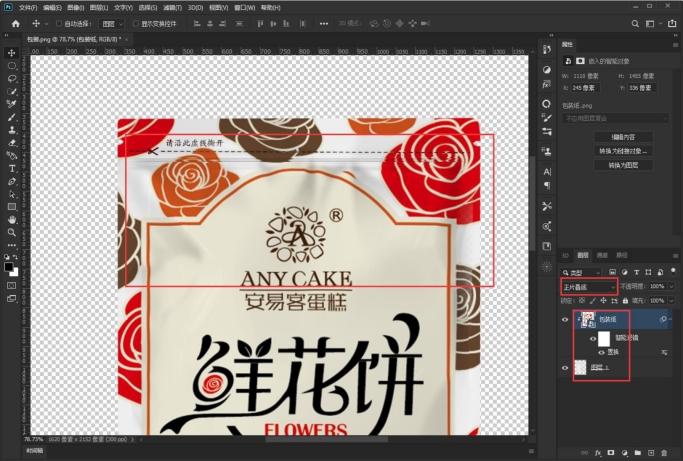683x461 pixels.
Task: Open the layer filter 类型 dropdown
Action: (x=581, y=272)
